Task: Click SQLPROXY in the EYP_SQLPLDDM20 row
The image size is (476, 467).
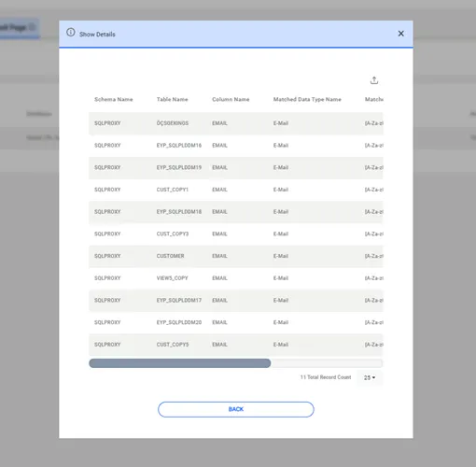Action: (x=107, y=322)
